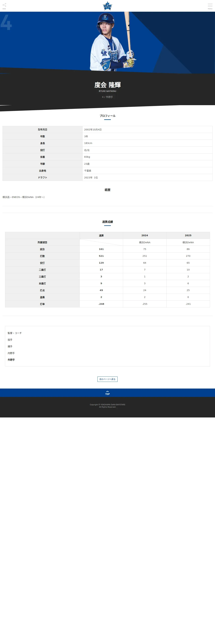The image size is (215, 644).
Task: Click the 通算 column header
Action: pyautogui.click(x=101, y=236)
